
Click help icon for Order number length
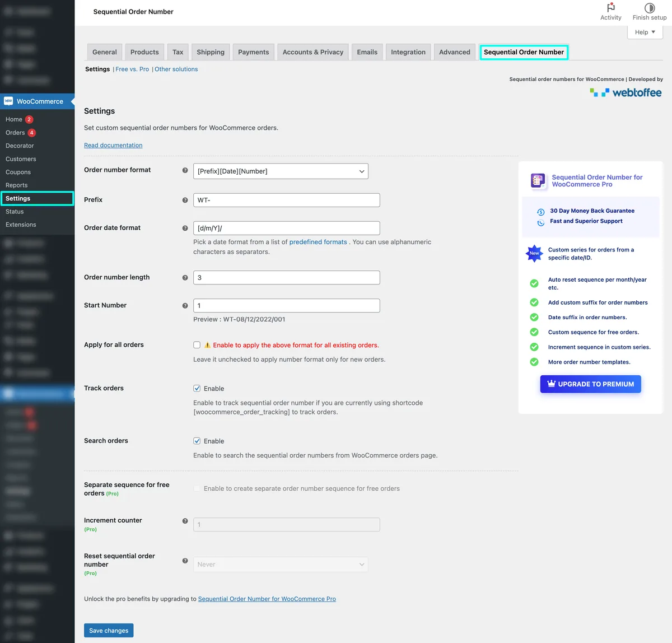[x=185, y=277]
